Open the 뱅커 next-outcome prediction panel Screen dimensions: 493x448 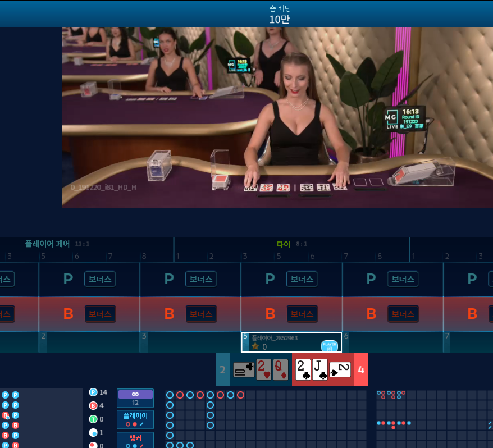135,440
